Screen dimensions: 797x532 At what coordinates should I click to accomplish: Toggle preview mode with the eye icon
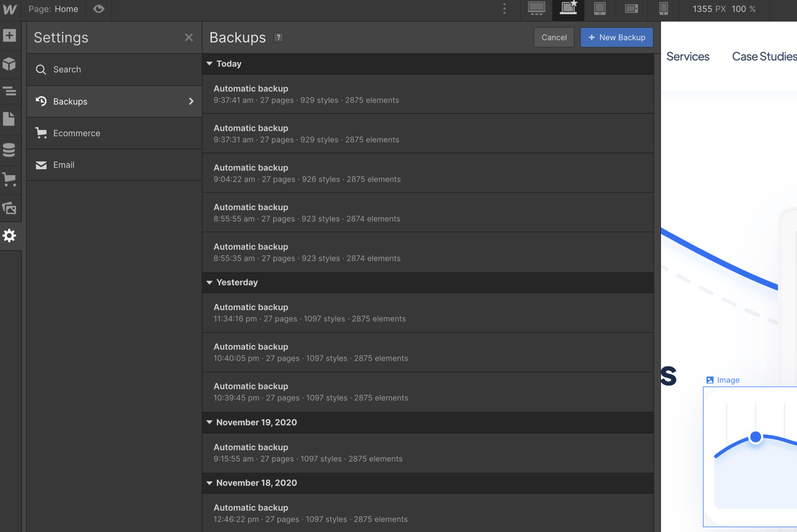point(98,9)
